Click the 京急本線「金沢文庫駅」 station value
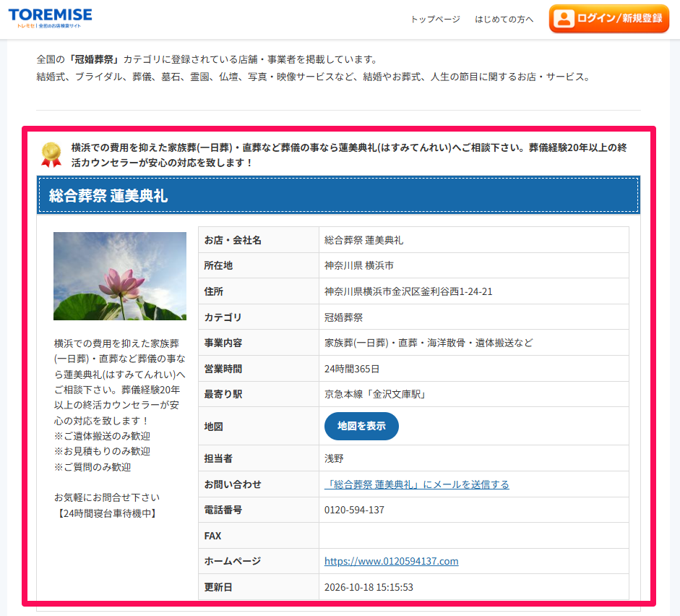 point(375,394)
